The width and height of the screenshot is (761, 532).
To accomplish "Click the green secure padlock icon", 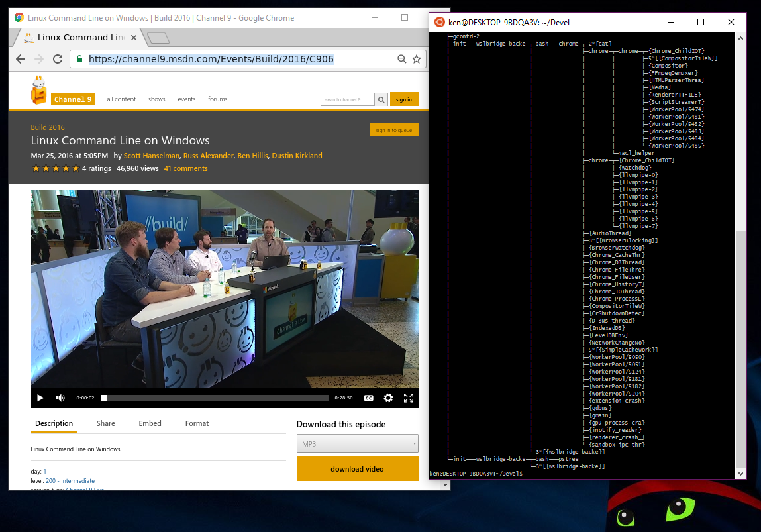I will (79, 59).
